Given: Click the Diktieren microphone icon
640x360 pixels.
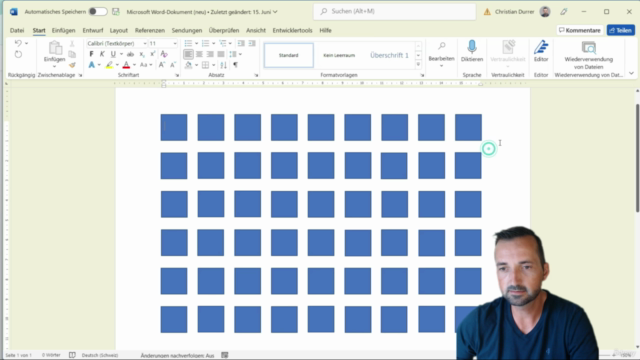Looking at the screenshot, I should (x=472, y=47).
